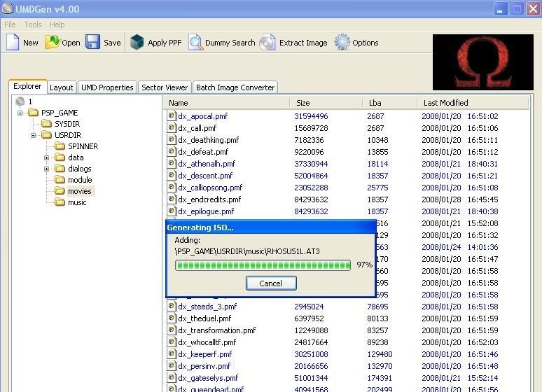Open the Batch Image Converter tab
This screenshot has height=392, width=542.
tap(235, 87)
